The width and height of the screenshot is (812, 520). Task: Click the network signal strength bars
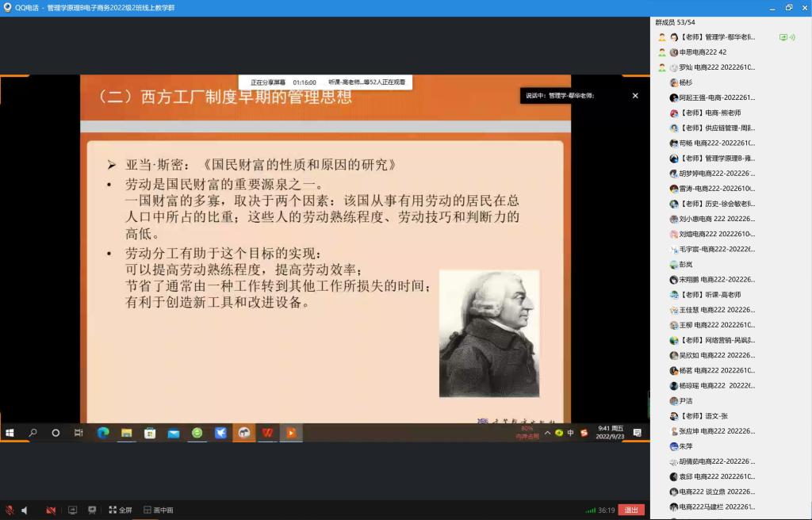point(591,510)
